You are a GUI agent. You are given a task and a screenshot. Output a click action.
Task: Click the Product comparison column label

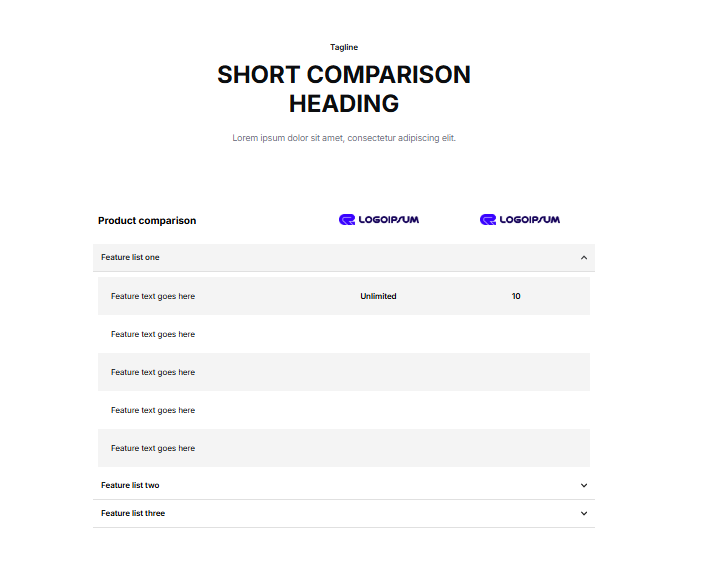tap(147, 221)
